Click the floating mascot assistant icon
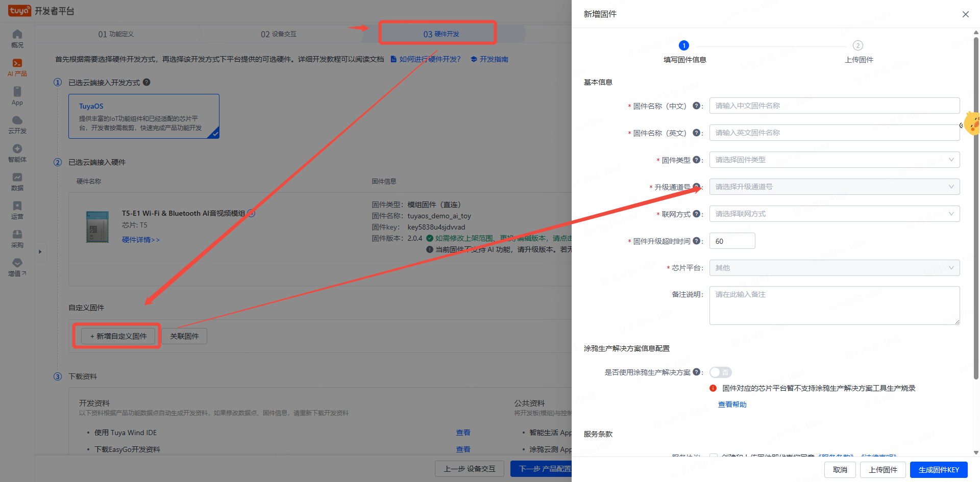Image resolution: width=980 pixels, height=482 pixels. (x=972, y=123)
